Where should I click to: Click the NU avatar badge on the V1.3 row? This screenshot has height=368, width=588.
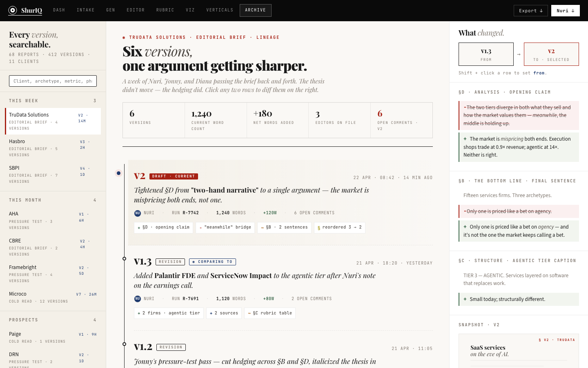pyautogui.click(x=138, y=298)
